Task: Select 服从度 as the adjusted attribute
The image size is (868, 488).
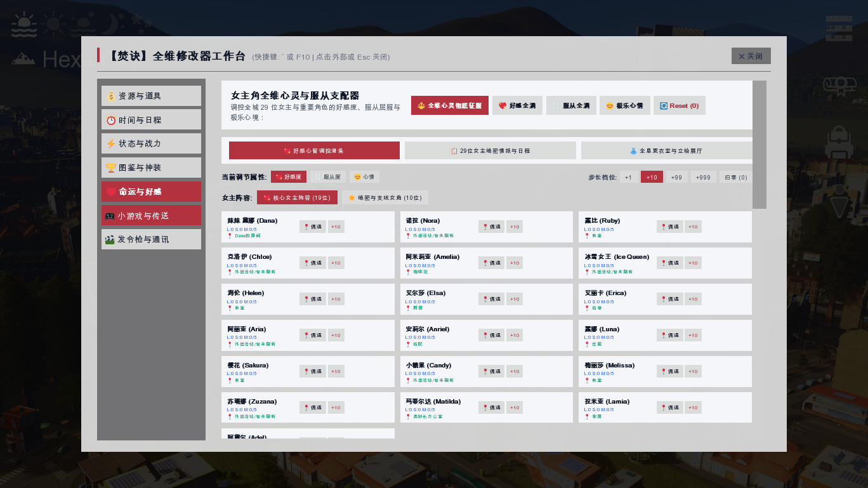Action: click(329, 177)
